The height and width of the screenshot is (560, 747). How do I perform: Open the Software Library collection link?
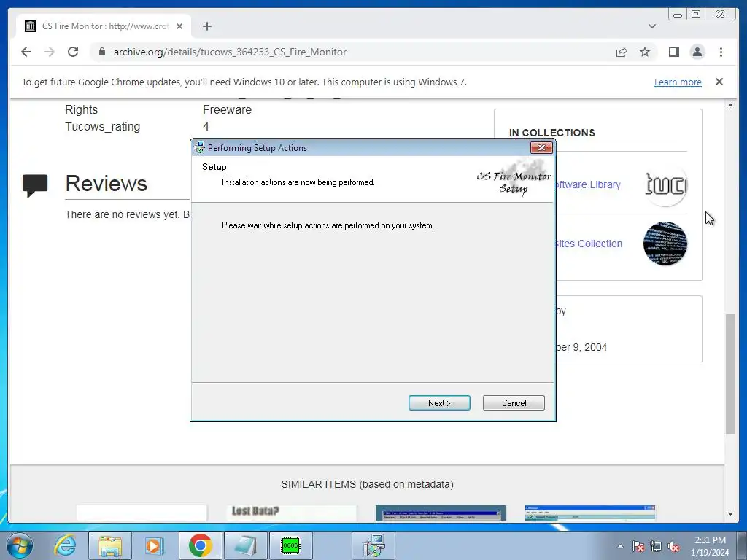click(588, 184)
